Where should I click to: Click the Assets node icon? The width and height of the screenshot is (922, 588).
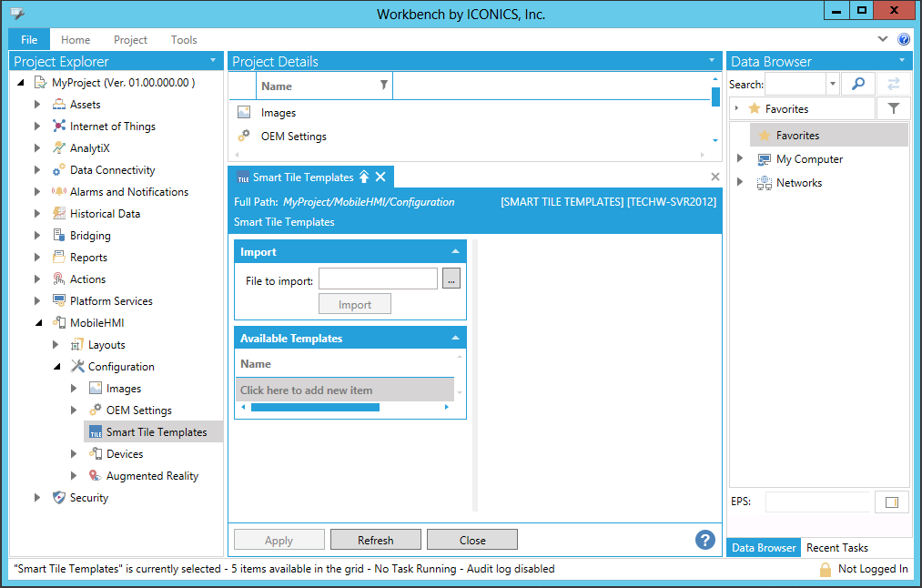click(59, 105)
